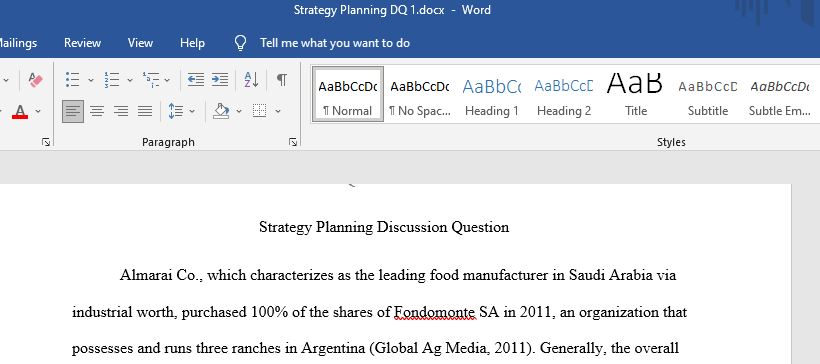This screenshot has width=820, height=364.
Task: Apply the Heading 1 style
Action: (492, 95)
